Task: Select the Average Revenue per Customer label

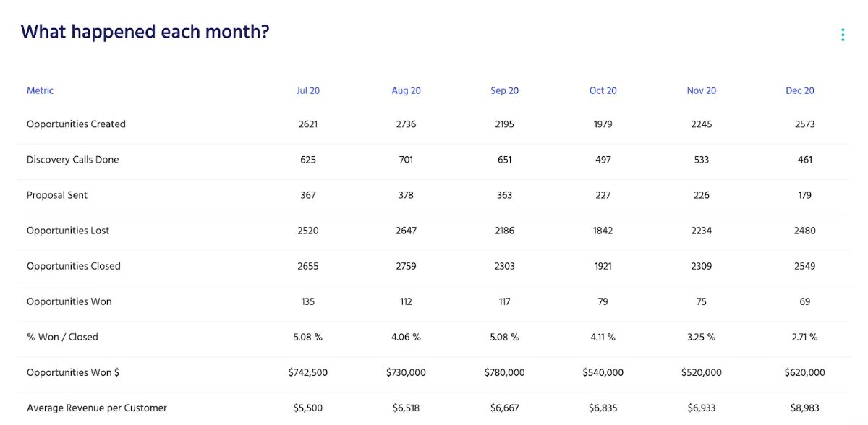Action: [97, 408]
